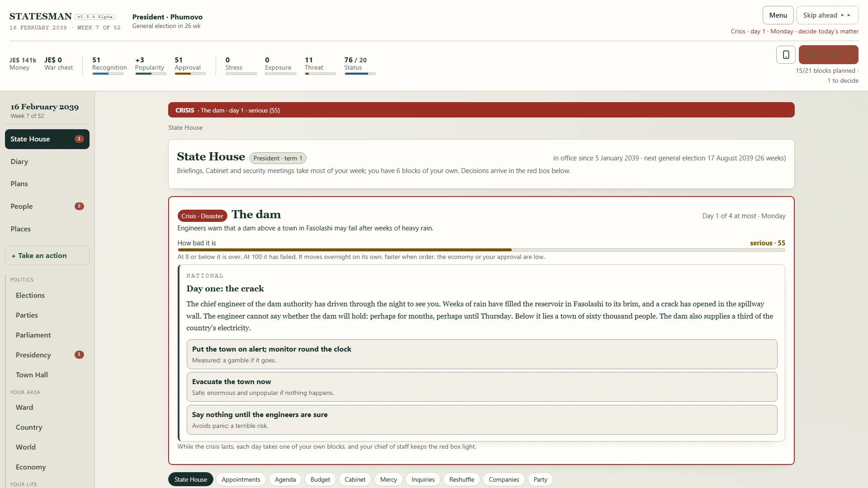Click the red badge on People
This screenshot has width=868, height=488.
click(x=79, y=206)
